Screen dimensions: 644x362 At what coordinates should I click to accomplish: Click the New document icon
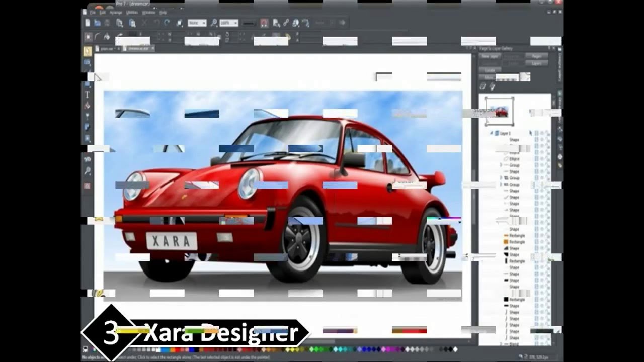88,23
